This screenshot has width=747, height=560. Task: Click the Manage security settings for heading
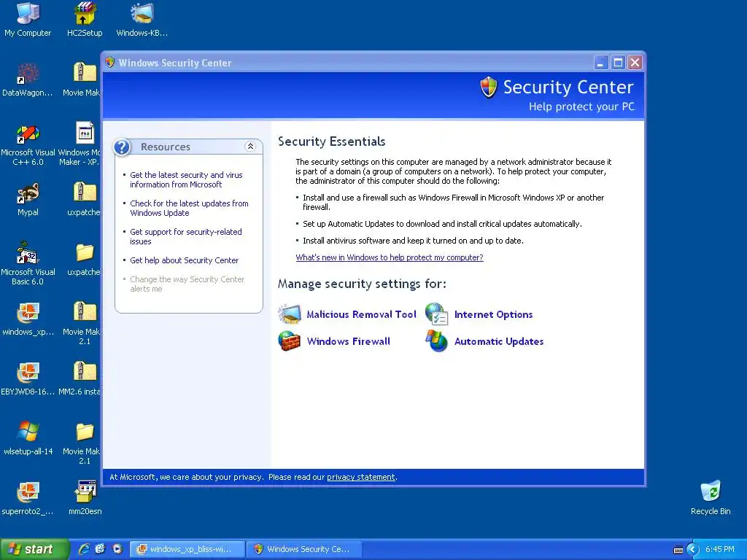[x=362, y=284]
